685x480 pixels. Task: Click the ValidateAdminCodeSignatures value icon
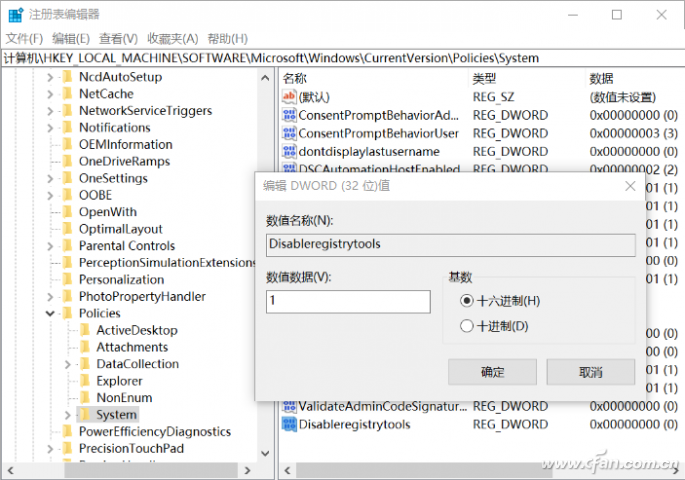[x=290, y=406]
